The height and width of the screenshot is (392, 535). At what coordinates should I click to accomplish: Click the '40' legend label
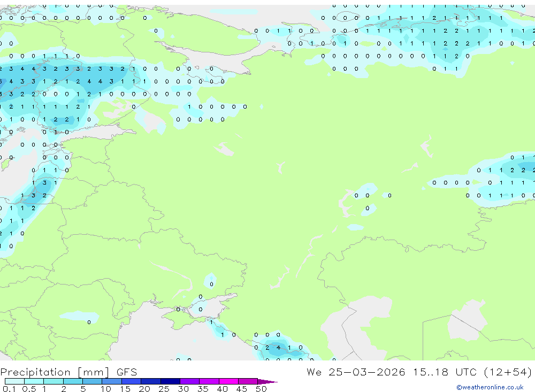[222, 389]
